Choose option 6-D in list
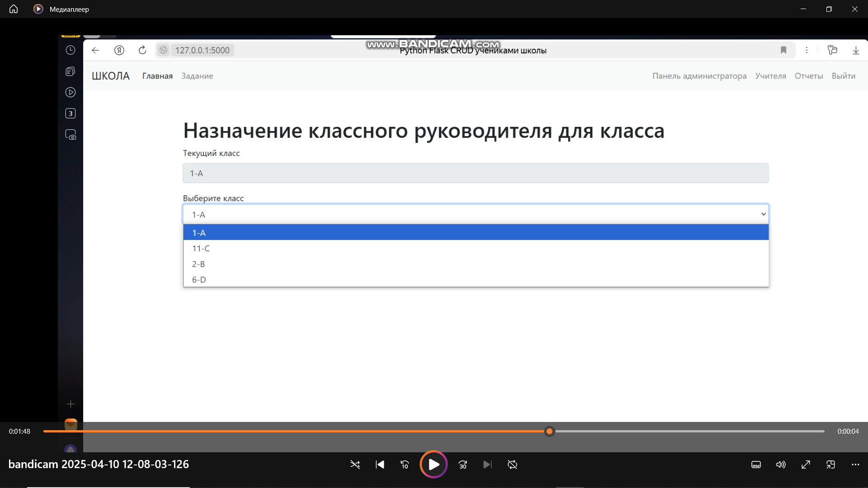Screen dimensions: 868x488 (199, 280)
